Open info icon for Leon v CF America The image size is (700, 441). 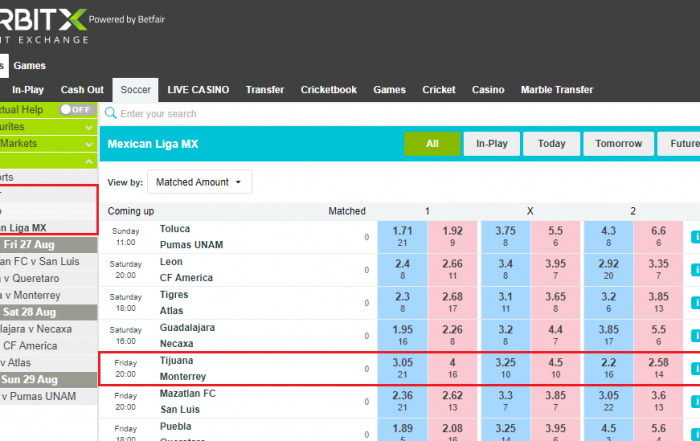(695, 270)
